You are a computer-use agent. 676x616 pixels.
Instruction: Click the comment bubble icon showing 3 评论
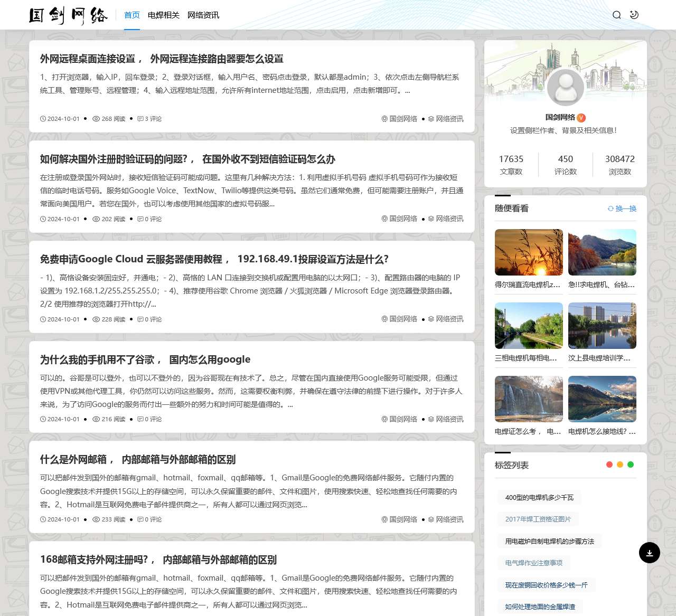[141, 119]
